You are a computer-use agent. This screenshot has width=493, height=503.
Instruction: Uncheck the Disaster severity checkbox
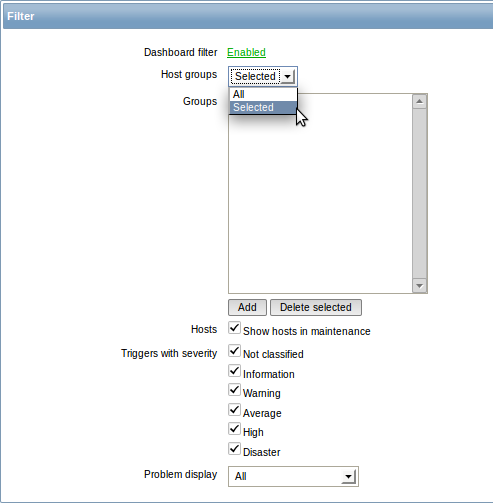coord(234,449)
